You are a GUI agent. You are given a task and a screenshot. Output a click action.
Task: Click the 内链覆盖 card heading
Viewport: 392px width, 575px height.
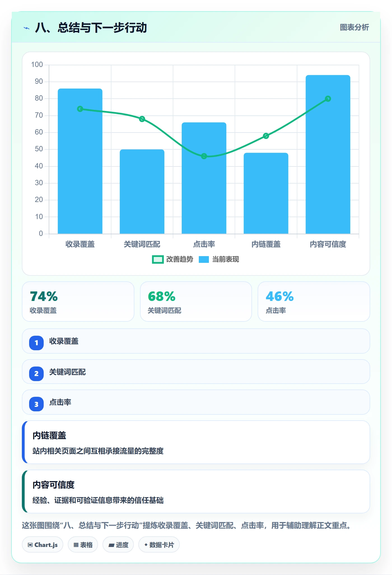coord(49,435)
